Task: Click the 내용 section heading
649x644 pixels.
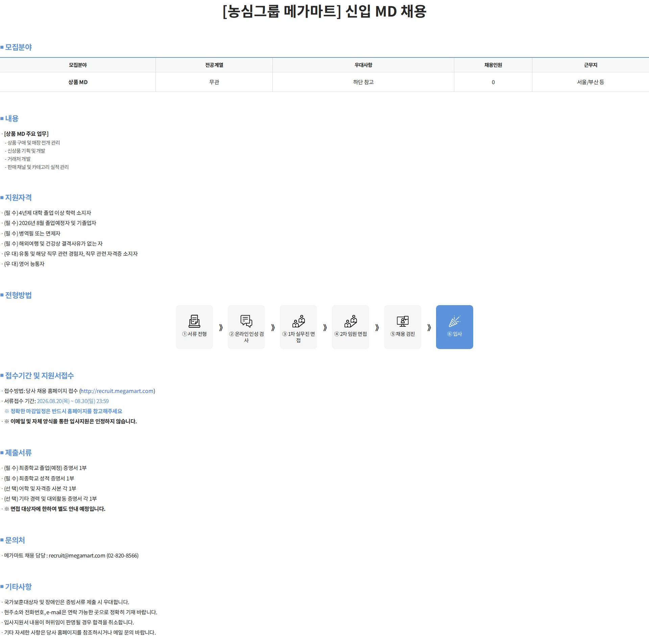Action: point(12,119)
